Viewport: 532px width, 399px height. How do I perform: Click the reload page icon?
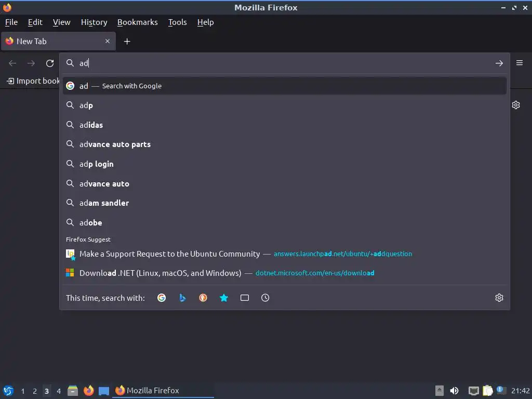coord(50,63)
